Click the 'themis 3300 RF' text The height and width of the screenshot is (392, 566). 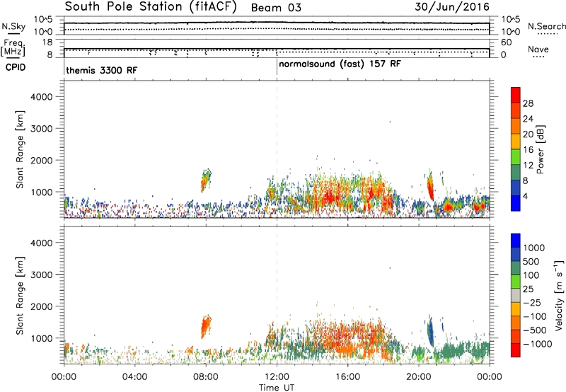tap(101, 70)
